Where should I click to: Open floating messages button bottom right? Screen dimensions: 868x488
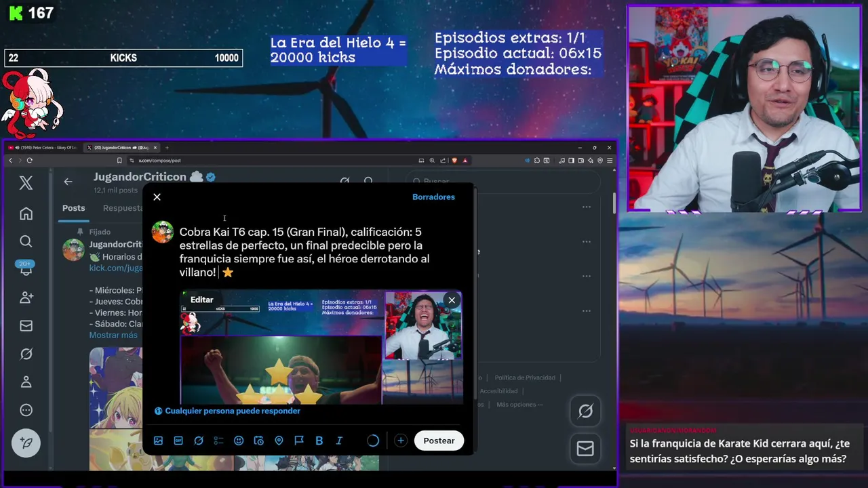point(585,449)
